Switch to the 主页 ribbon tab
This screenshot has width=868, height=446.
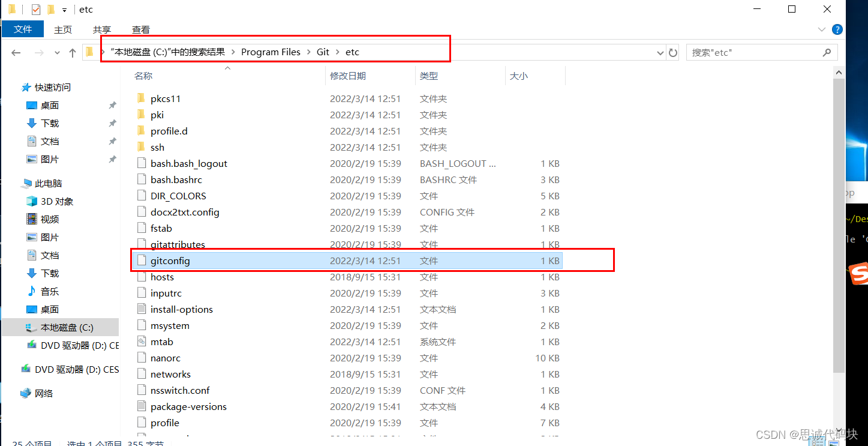coord(63,29)
